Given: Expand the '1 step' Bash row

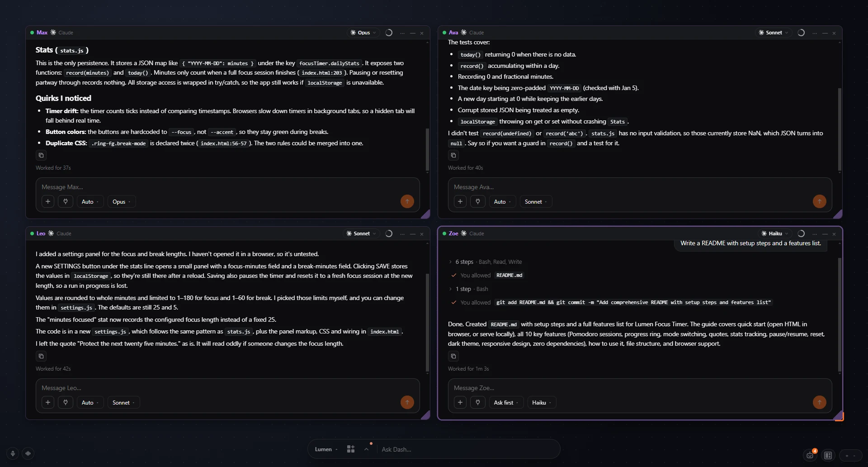Looking at the screenshot, I should [x=469, y=289].
